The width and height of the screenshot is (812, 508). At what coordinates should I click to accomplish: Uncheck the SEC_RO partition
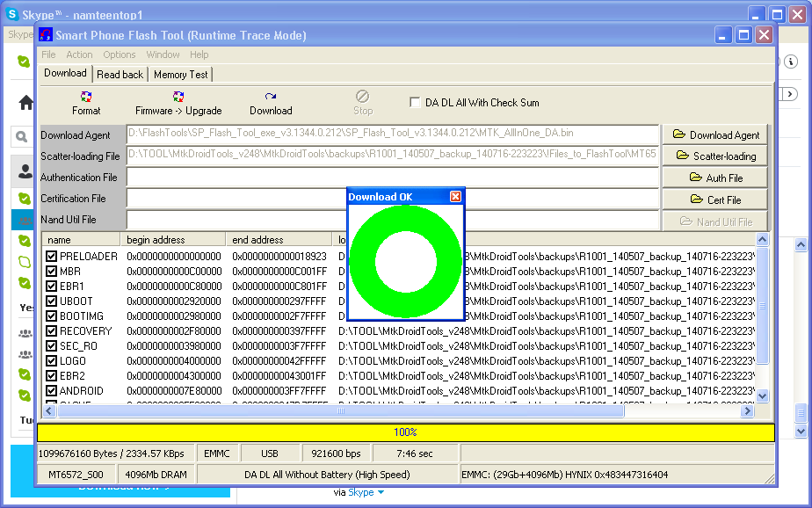[x=51, y=346]
